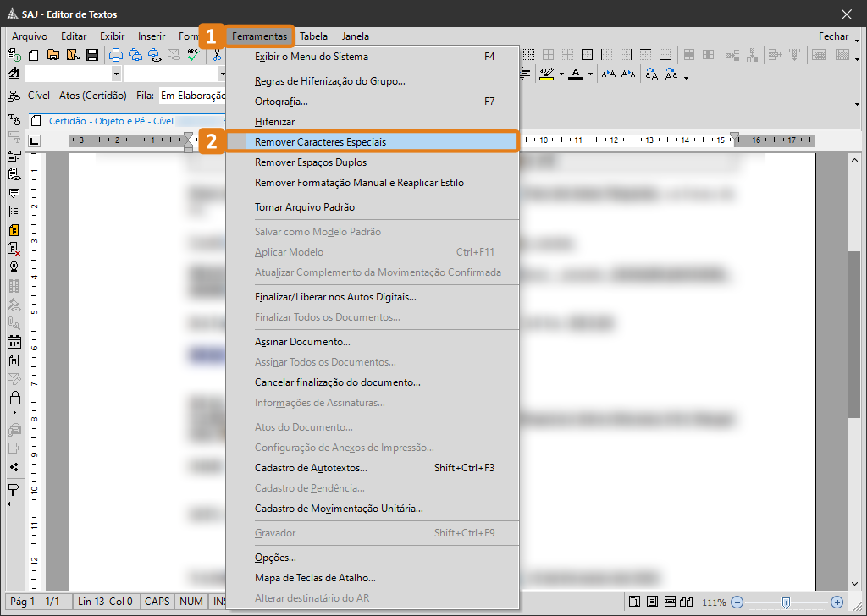The height and width of the screenshot is (616, 867).
Task: Click the zoom out minus button
Action: [x=737, y=602]
